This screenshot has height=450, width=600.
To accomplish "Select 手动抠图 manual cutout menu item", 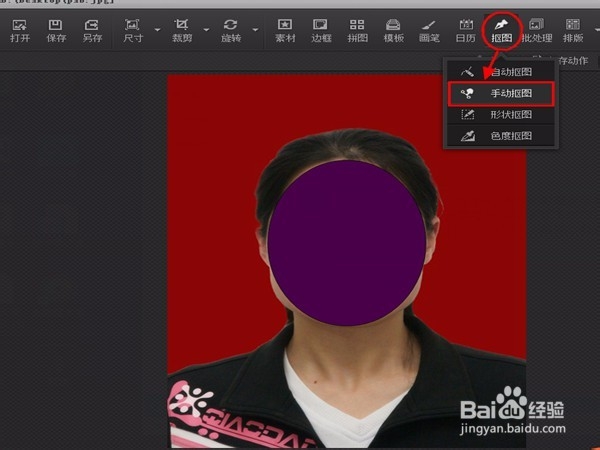I will tap(501, 93).
